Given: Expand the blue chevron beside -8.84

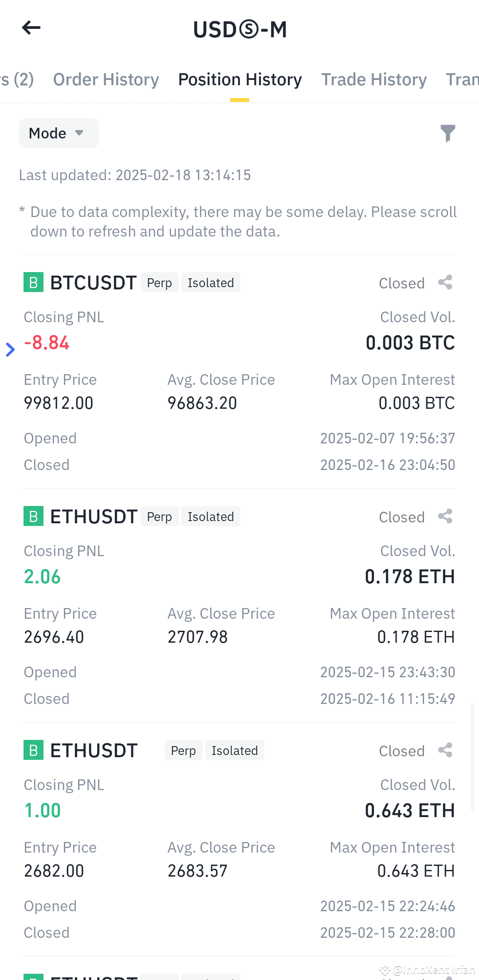Looking at the screenshot, I should click(10, 350).
